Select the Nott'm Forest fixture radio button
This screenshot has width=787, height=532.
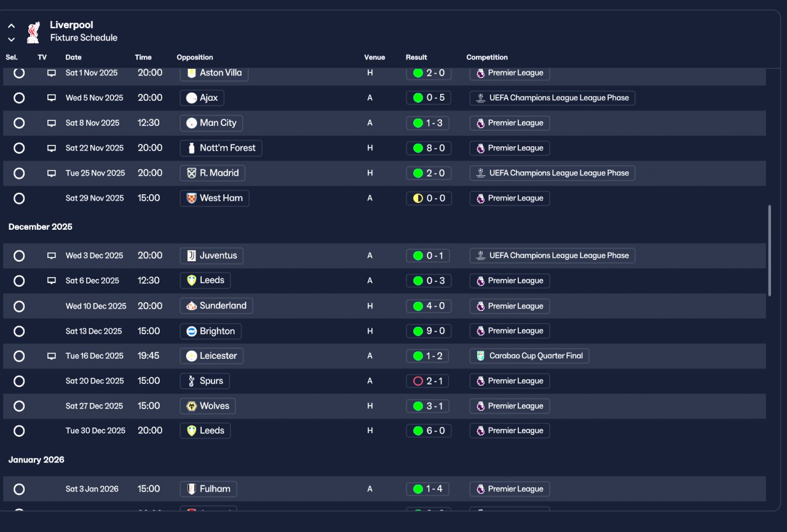coord(19,148)
